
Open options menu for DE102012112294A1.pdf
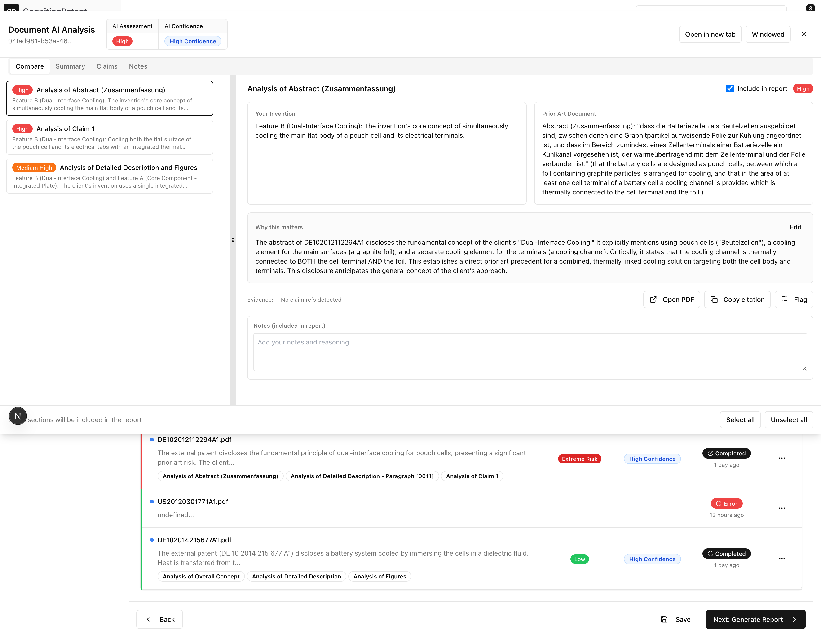782,458
